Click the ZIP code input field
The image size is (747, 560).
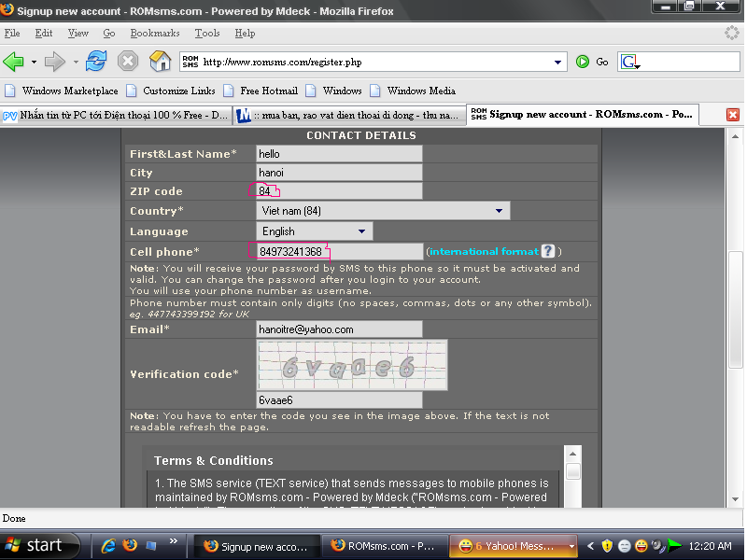pyautogui.click(x=339, y=191)
